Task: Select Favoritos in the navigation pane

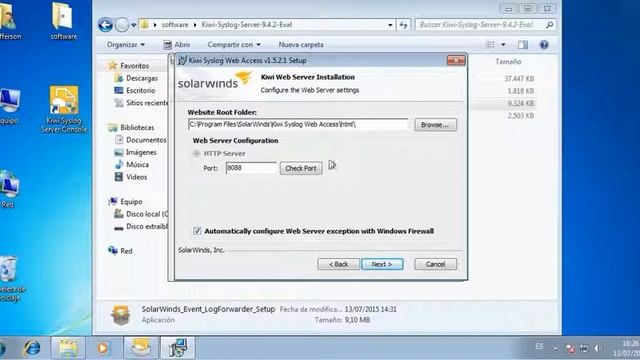Action: pyautogui.click(x=134, y=66)
